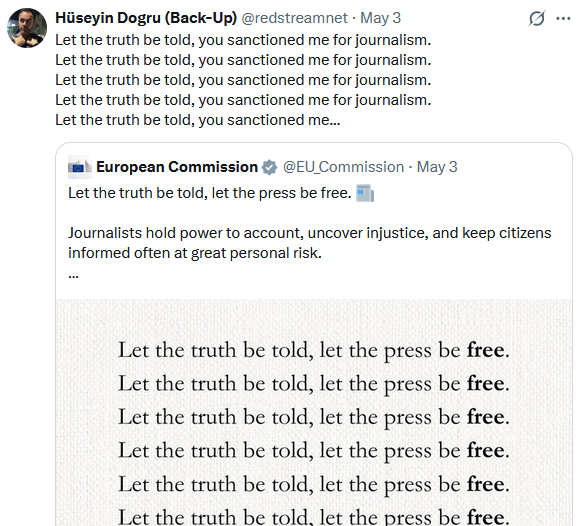Open the quoted image with repeated press slogans

(314, 412)
